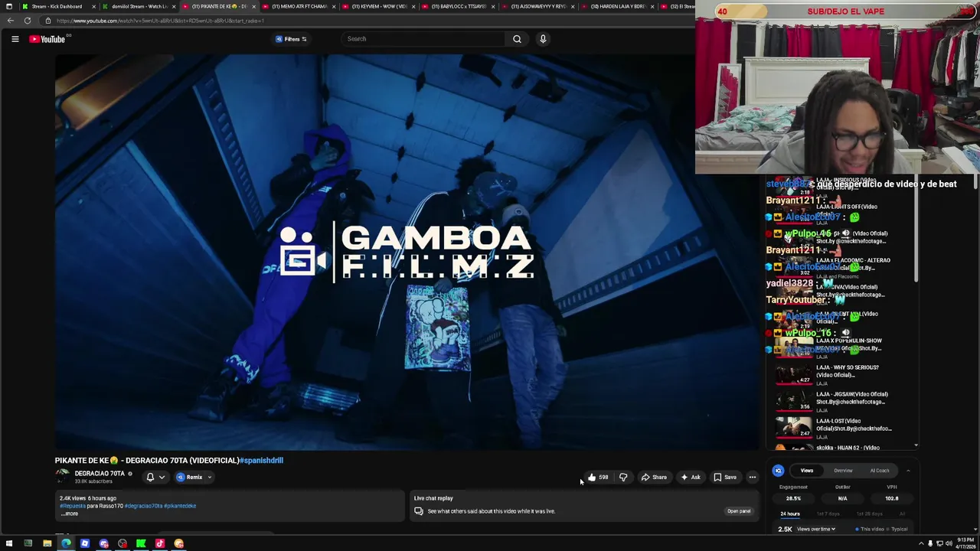980x551 pixels.
Task: Expand notification options chevron beside bell
Action: click(x=162, y=478)
